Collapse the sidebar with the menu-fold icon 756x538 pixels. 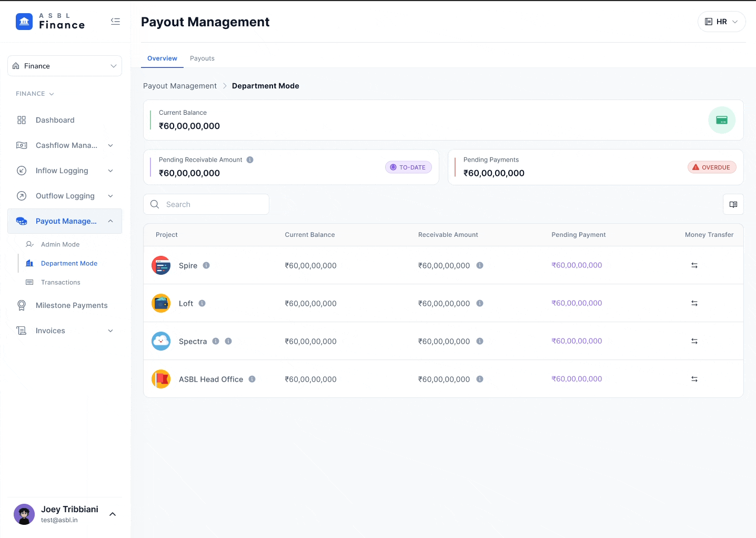(x=115, y=22)
